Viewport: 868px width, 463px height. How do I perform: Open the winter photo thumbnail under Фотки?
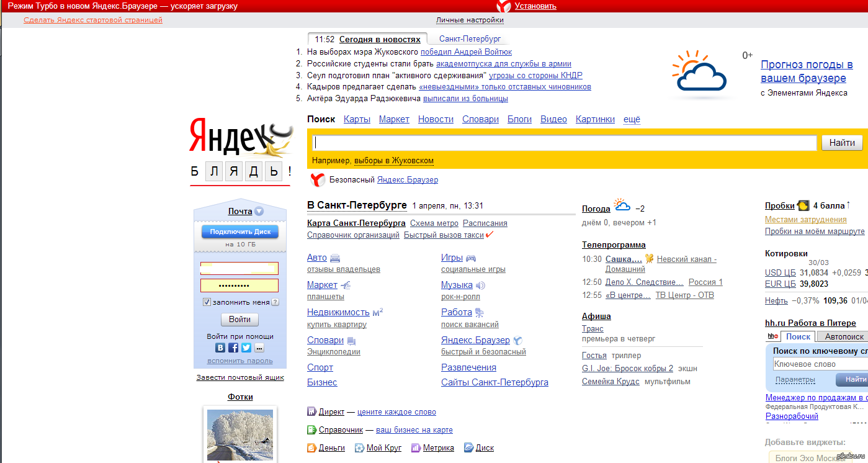(240, 435)
